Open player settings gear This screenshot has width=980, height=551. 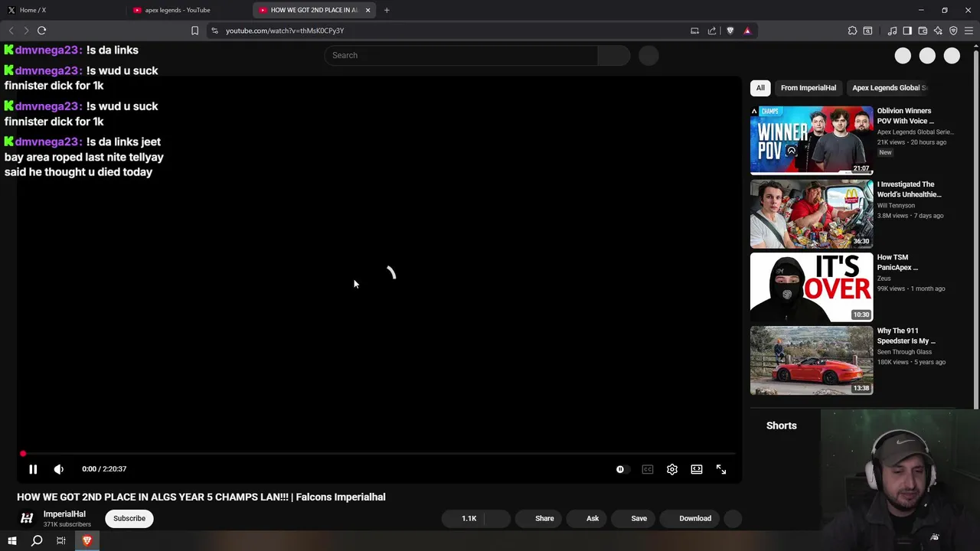[x=672, y=469]
